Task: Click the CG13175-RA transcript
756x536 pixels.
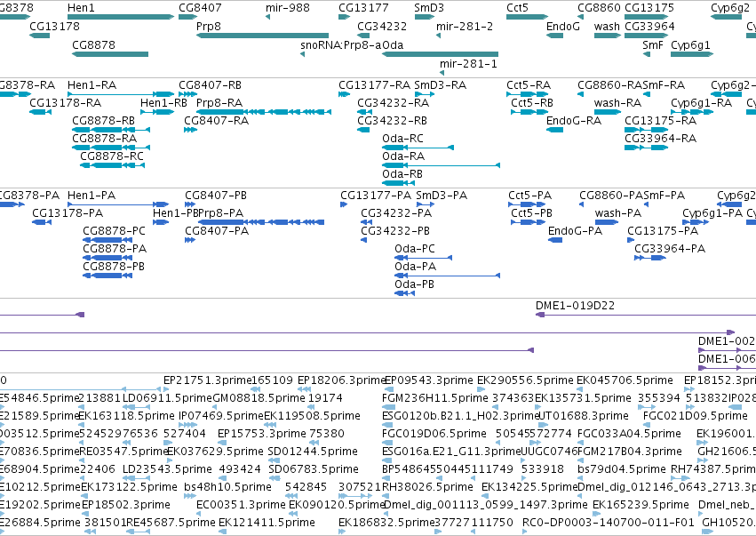Action: click(647, 130)
